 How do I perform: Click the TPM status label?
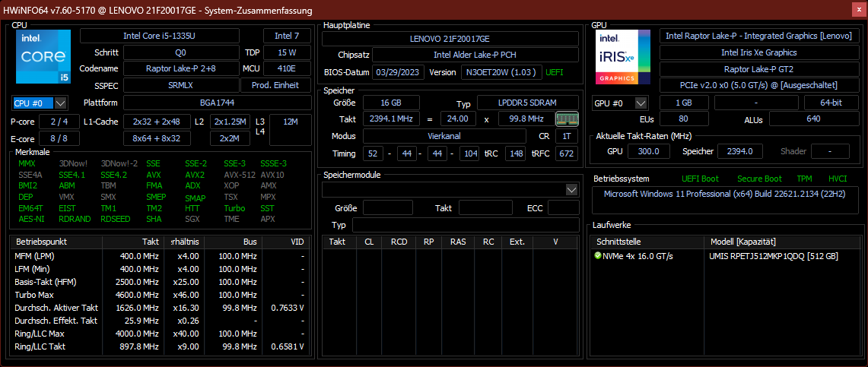pyautogui.click(x=804, y=179)
